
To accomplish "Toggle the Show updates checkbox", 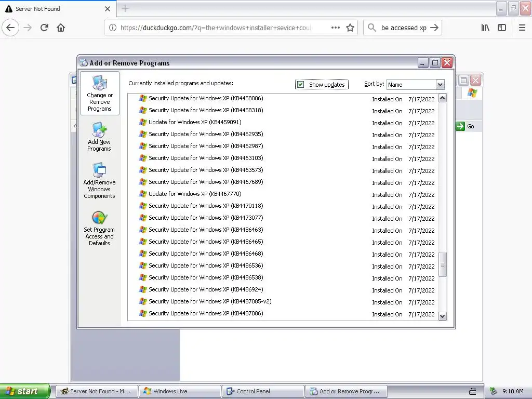I will tap(301, 84).
